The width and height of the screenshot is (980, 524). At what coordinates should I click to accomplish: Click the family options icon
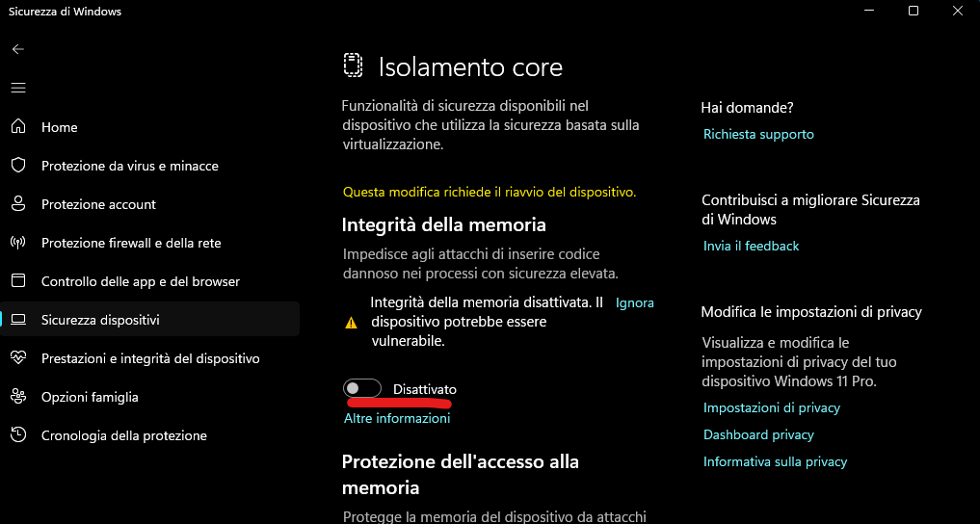click(x=18, y=397)
